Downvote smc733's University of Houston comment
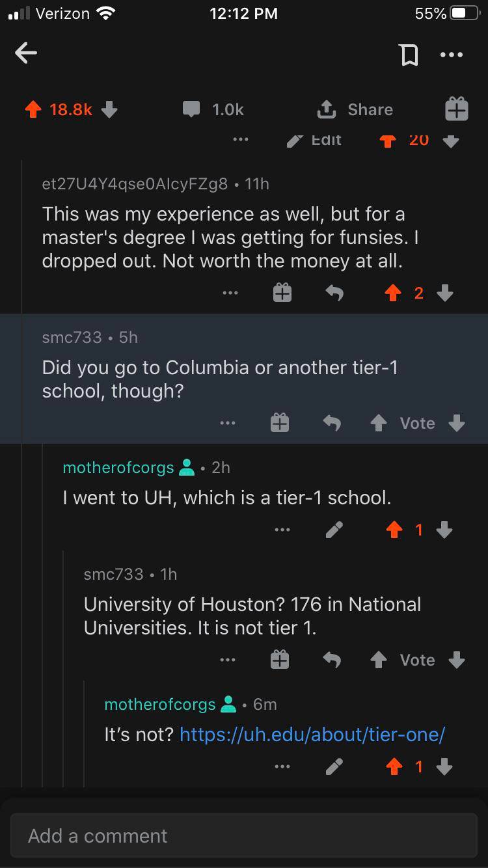488x868 pixels. pos(457,660)
